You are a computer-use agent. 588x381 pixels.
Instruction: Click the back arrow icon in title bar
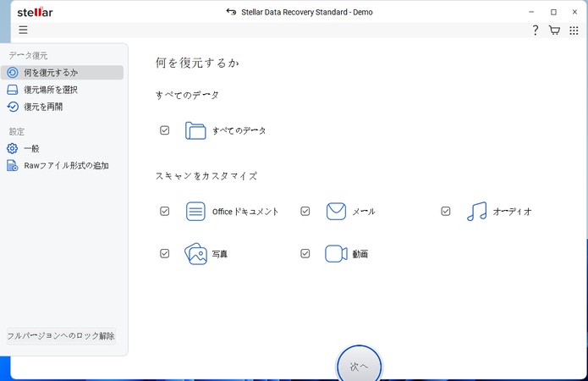[231, 12]
